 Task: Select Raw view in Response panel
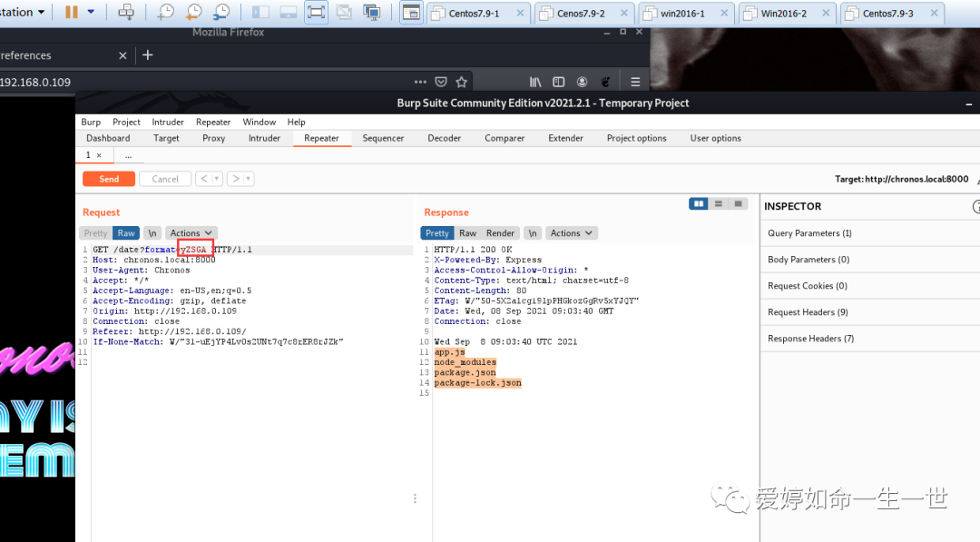[467, 232]
